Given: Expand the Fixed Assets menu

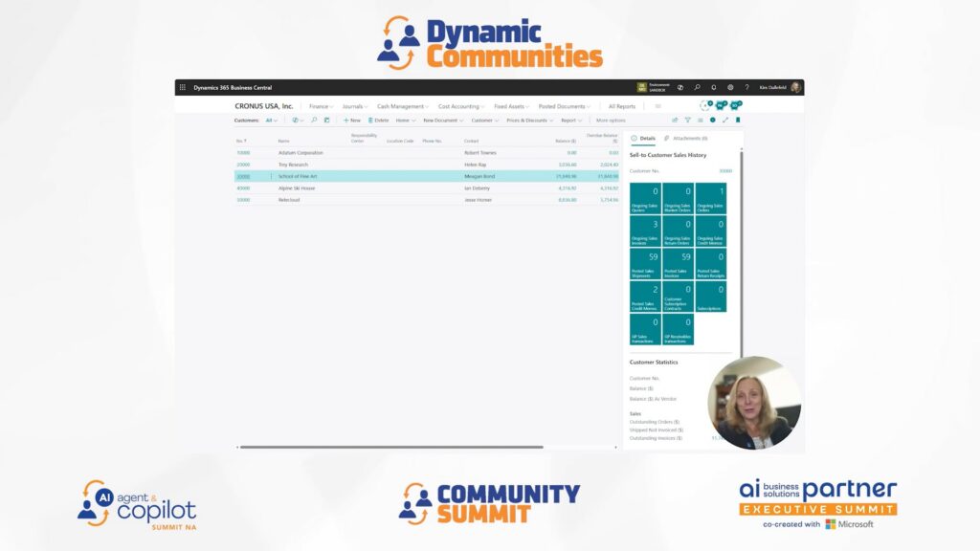Looking at the screenshot, I should tap(511, 106).
